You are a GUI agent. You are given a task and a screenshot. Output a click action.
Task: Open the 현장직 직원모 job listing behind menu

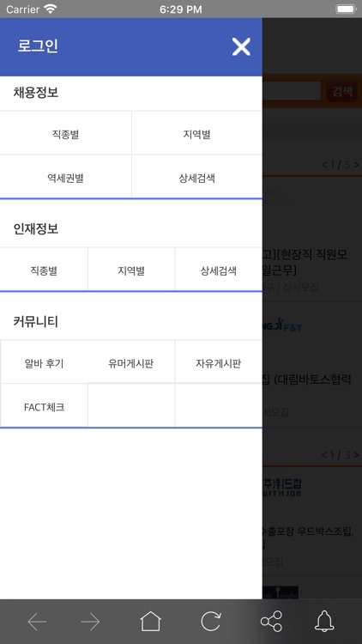(305, 263)
